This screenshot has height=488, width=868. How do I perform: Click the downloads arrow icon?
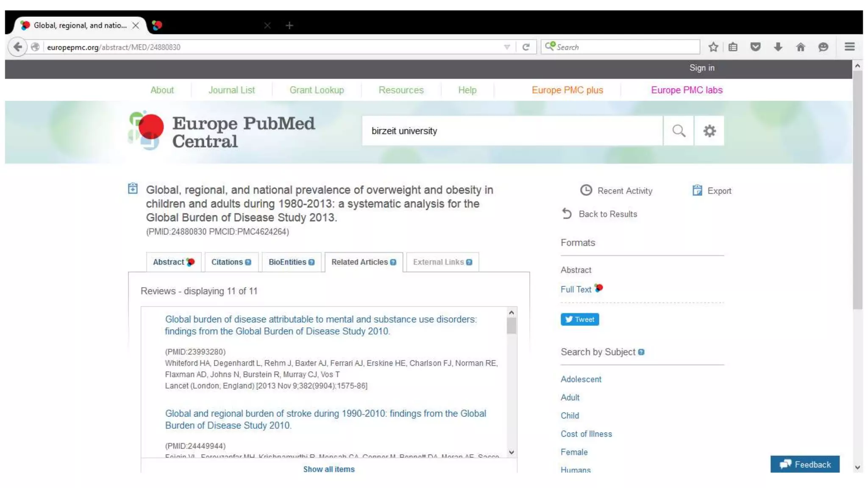coord(778,47)
